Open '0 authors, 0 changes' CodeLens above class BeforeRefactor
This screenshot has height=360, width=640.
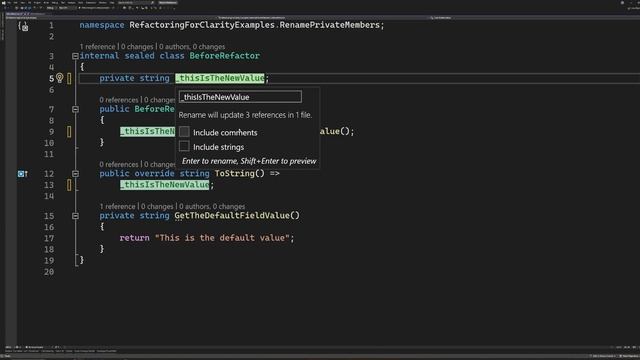pos(192,47)
